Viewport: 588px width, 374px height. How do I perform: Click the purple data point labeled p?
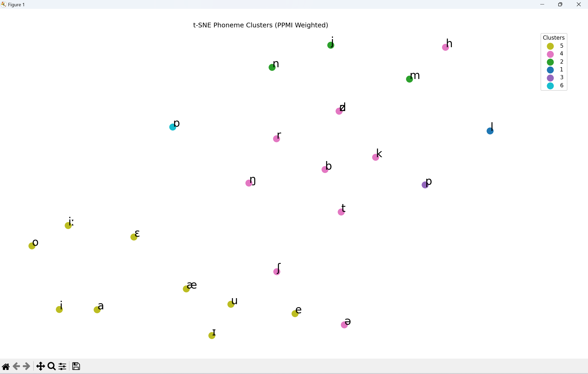coord(425,185)
